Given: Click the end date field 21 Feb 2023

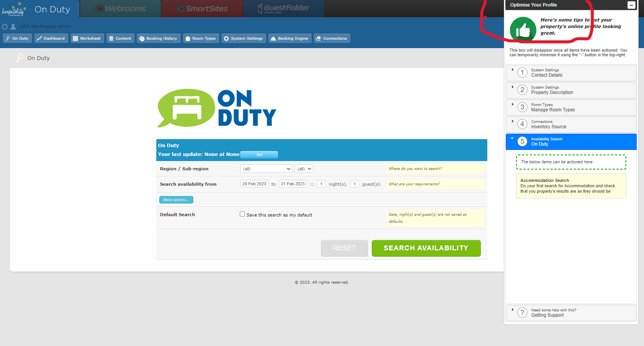Looking at the screenshot, I should 293,184.
